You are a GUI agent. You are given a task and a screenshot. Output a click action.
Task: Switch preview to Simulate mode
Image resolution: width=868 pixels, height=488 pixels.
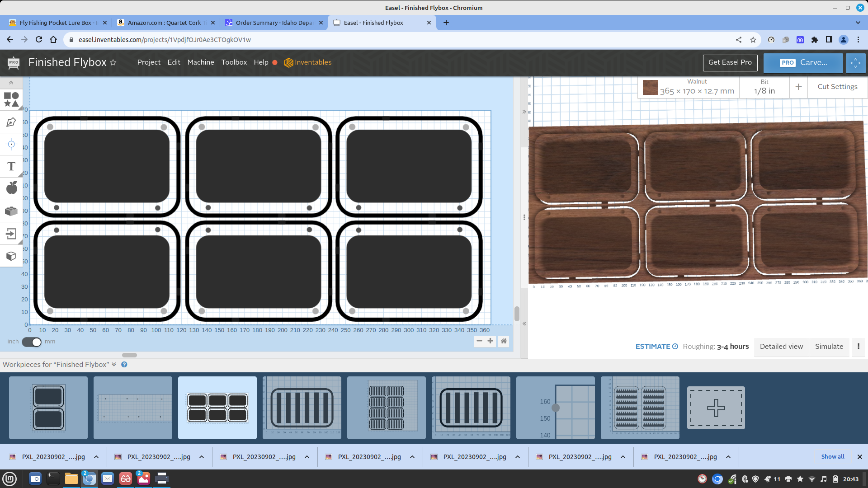click(829, 347)
